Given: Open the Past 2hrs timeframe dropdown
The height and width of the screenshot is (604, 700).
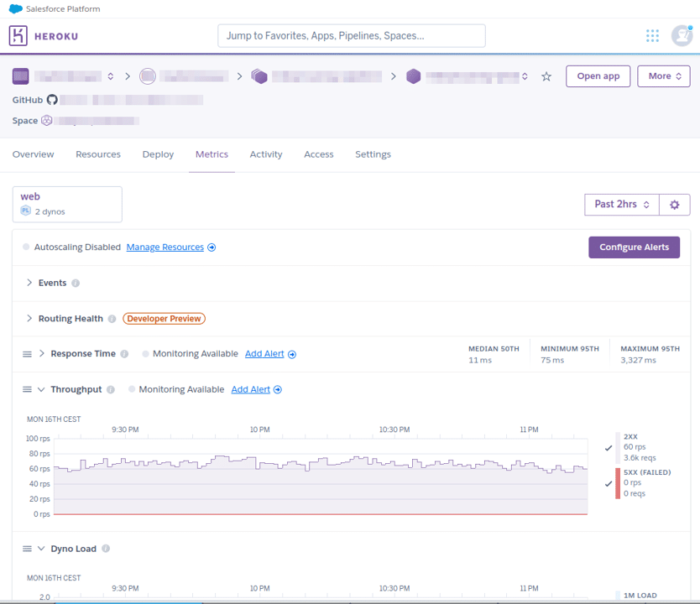Looking at the screenshot, I should click(x=622, y=205).
